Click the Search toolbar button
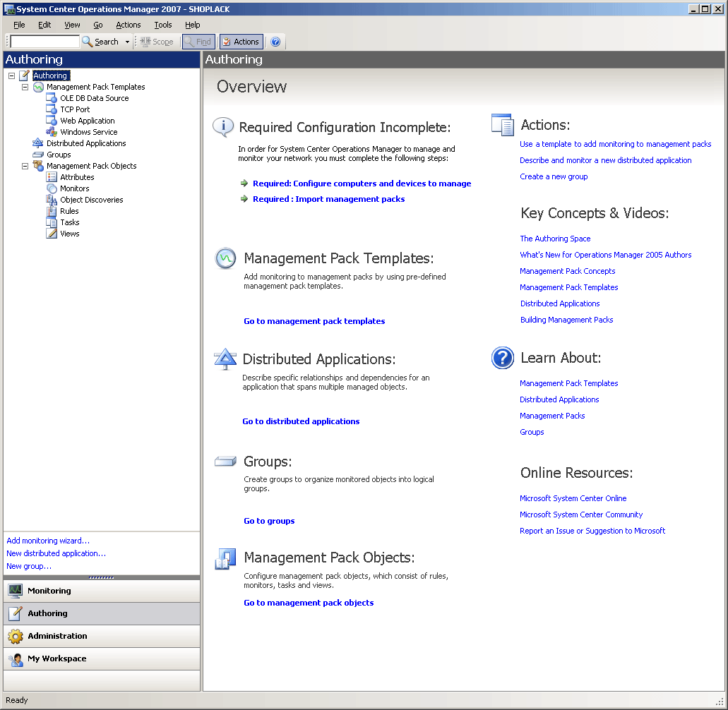The height and width of the screenshot is (710, 728). (x=101, y=42)
